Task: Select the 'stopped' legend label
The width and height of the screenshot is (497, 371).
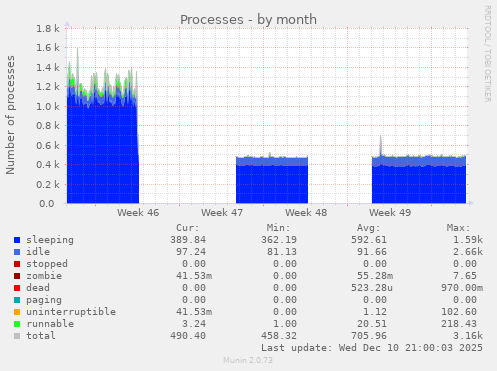Action: coord(47,264)
